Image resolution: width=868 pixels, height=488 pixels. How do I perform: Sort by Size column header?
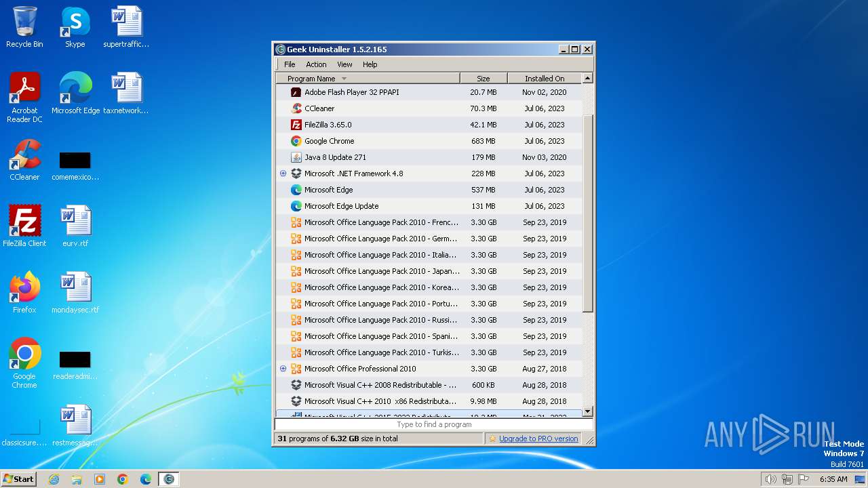484,79
